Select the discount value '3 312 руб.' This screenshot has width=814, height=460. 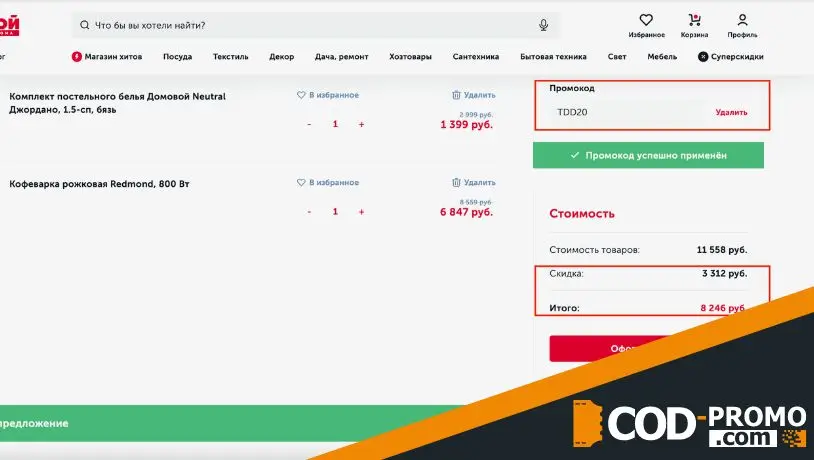click(724, 273)
